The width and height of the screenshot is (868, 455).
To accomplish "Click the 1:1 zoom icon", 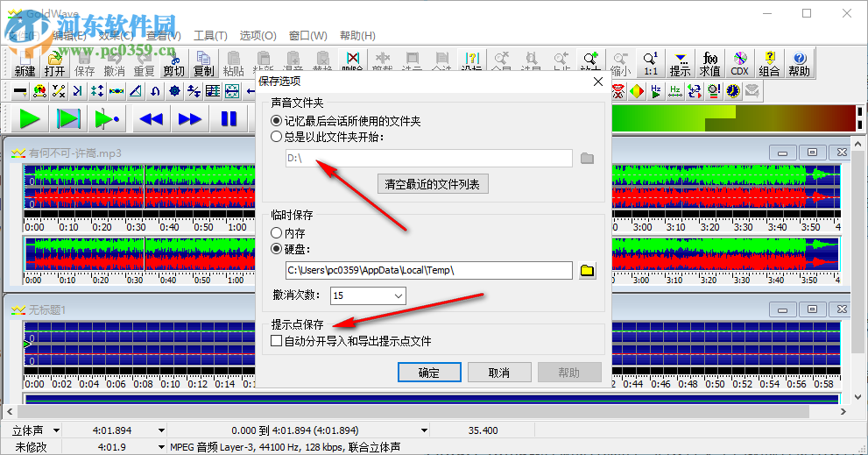I will [651, 63].
